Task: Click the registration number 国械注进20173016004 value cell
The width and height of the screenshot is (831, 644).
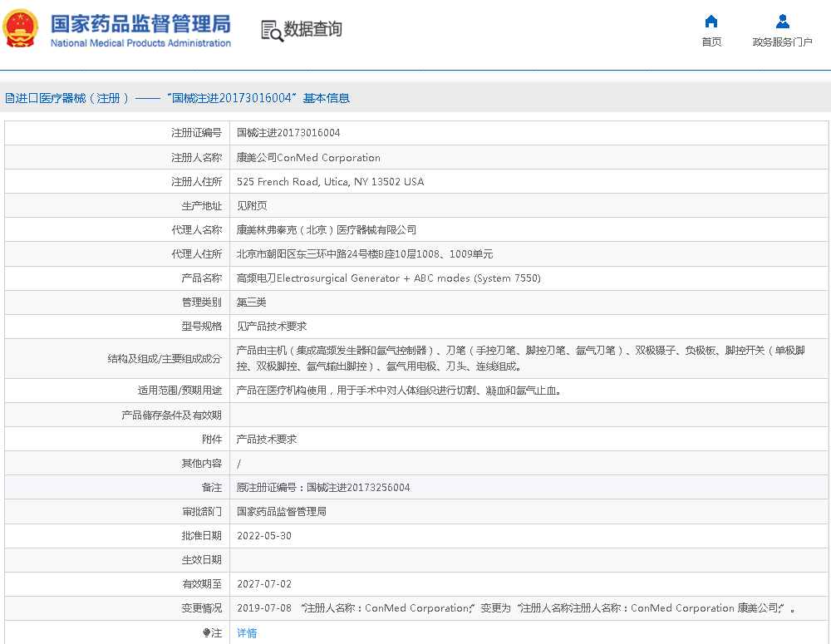Action: click(288, 133)
